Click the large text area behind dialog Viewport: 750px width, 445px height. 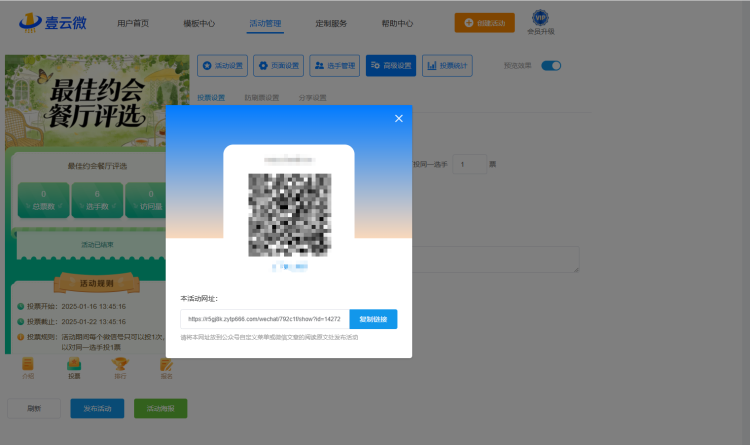click(x=496, y=259)
